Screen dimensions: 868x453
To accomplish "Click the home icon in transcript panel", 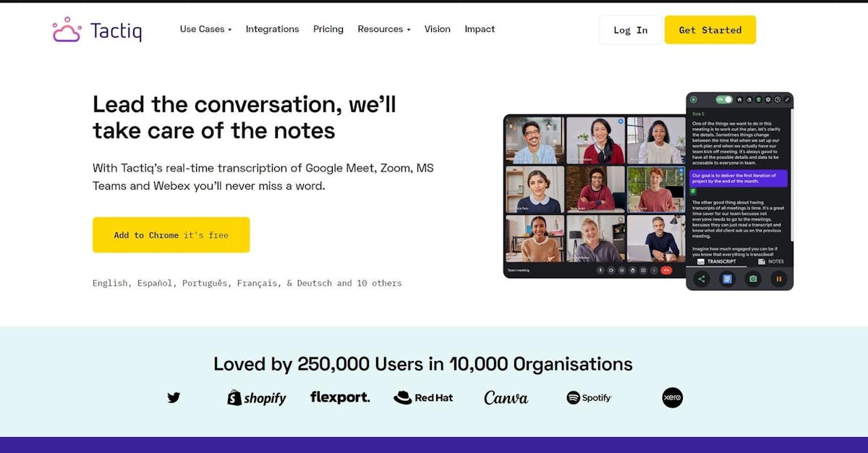I will [740, 100].
